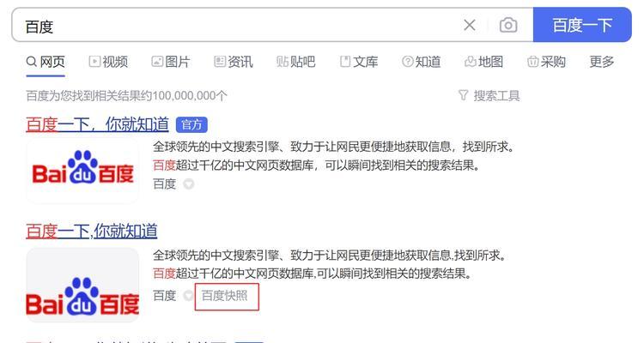Expand the 更多 menu

coord(602,62)
